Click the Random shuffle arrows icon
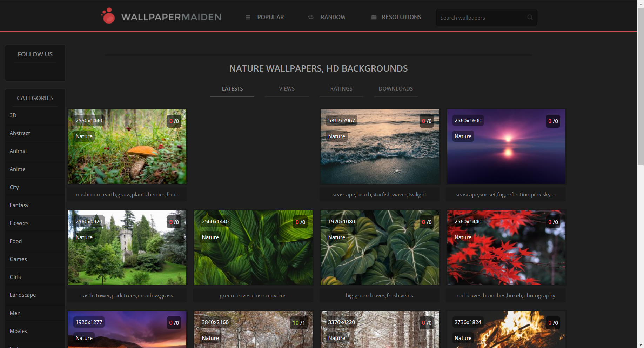 (x=311, y=17)
